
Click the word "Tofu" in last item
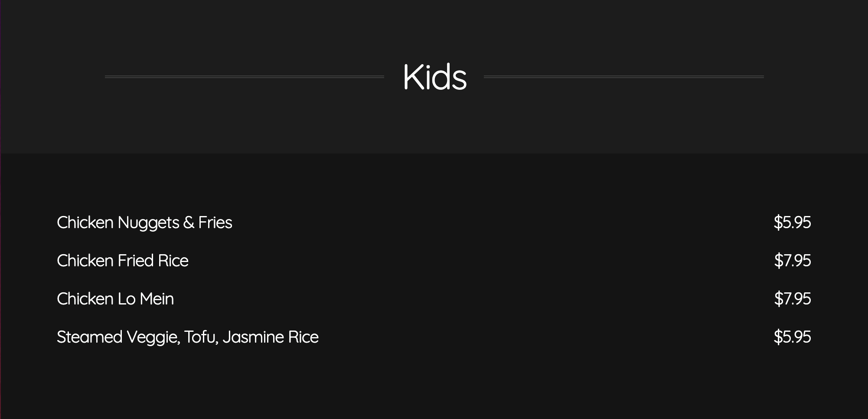(201, 337)
